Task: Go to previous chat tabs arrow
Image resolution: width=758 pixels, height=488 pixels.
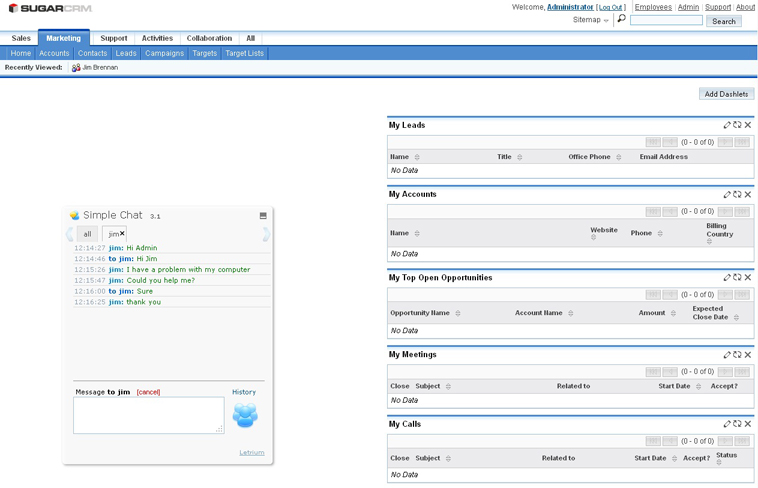Action: click(x=70, y=234)
